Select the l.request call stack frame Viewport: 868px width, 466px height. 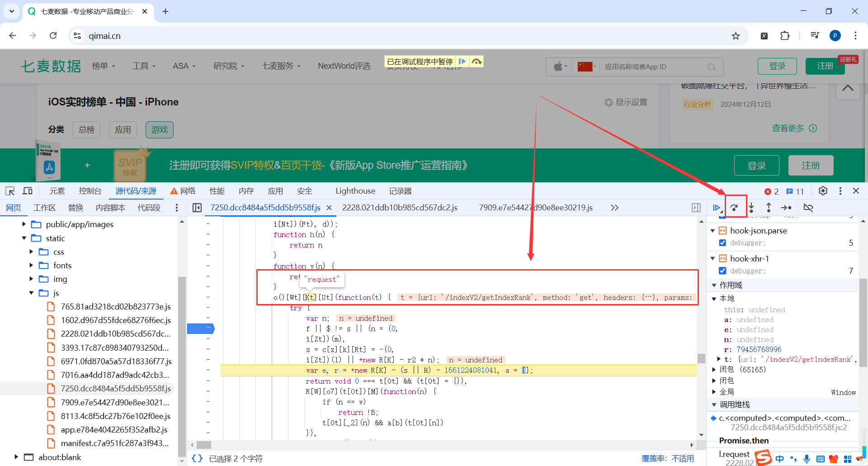[734, 454]
